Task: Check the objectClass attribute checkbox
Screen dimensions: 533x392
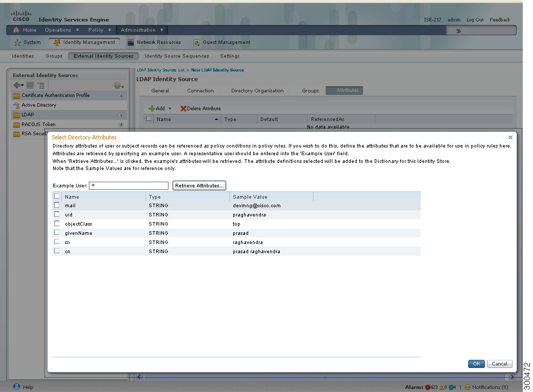Action: point(57,224)
